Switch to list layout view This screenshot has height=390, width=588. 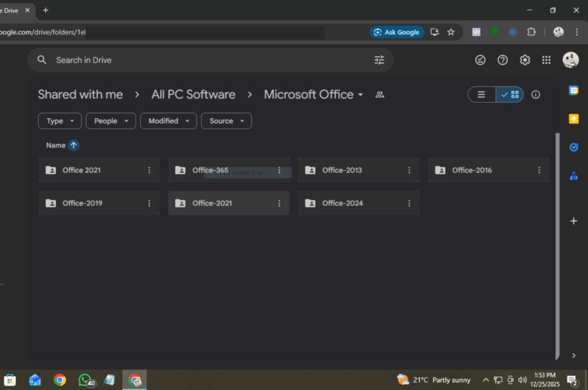pos(482,95)
